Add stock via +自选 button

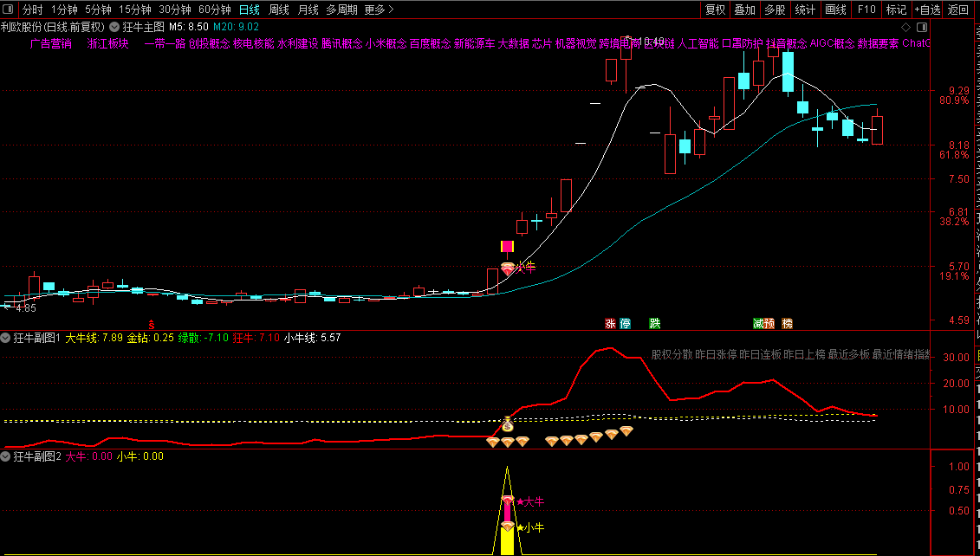[x=927, y=10]
